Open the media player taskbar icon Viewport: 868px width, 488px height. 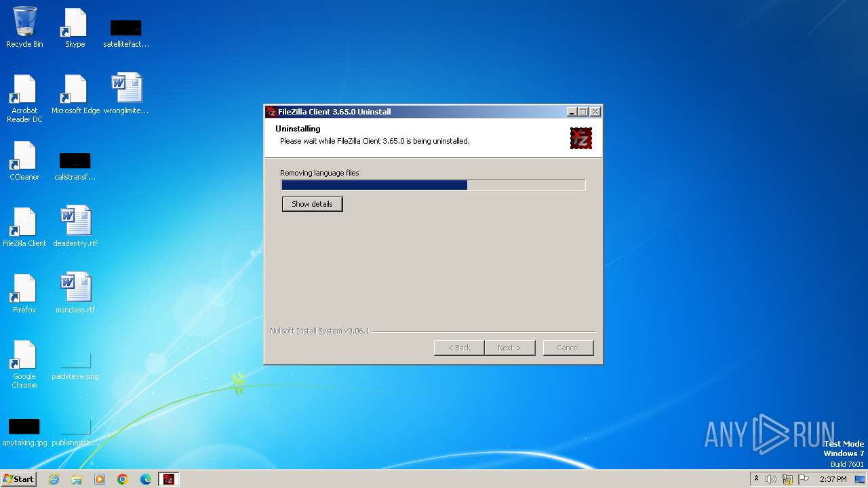[100, 479]
